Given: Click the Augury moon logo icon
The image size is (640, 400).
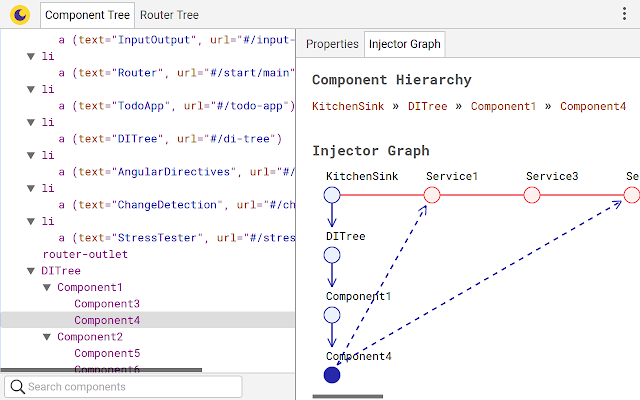Looking at the screenshot, I should tap(20, 15).
